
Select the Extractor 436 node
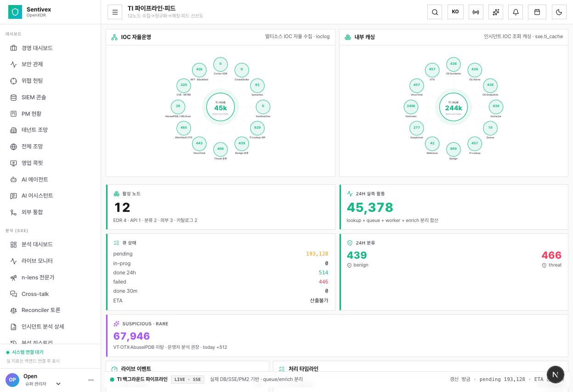click(x=496, y=107)
